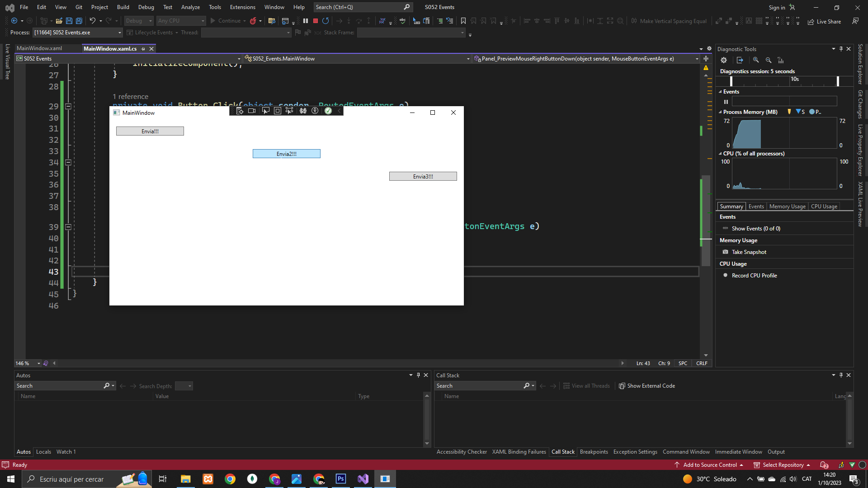Open Visual Studio from the taskbar
868x488 pixels.
coord(363,479)
